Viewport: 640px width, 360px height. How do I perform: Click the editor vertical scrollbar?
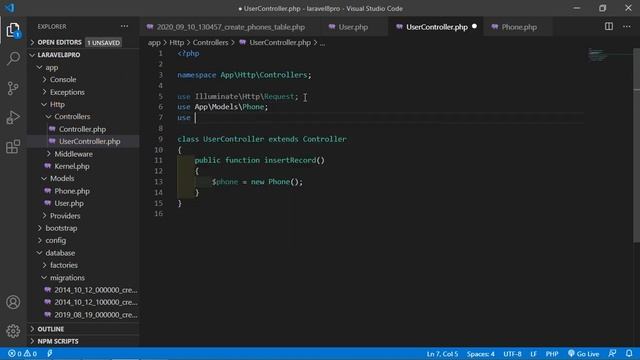636,145
